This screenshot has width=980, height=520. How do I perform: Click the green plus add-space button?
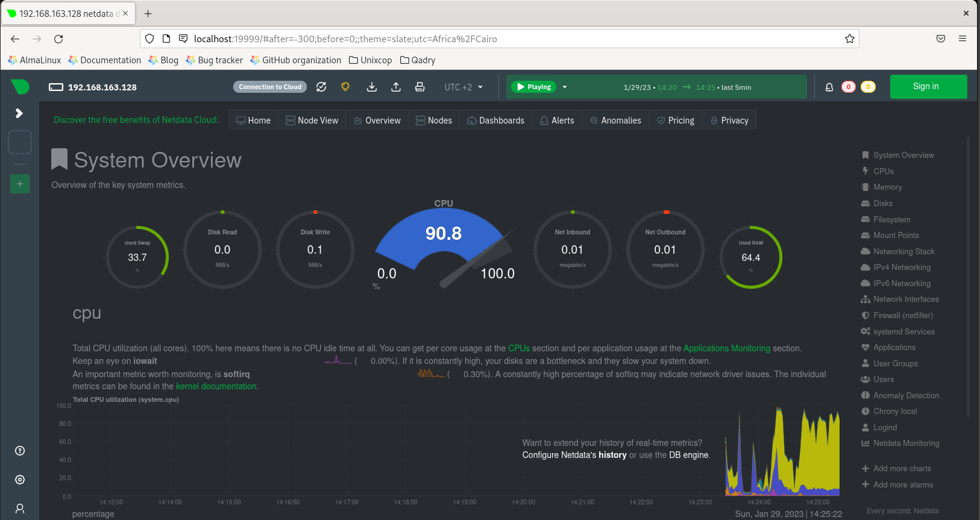tap(20, 184)
